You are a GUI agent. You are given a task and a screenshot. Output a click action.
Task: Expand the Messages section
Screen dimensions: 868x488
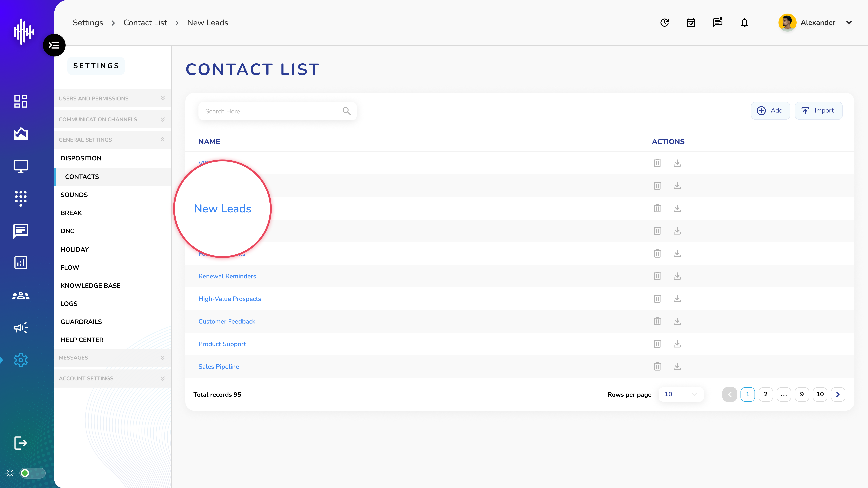pyautogui.click(x=113, y=358)
